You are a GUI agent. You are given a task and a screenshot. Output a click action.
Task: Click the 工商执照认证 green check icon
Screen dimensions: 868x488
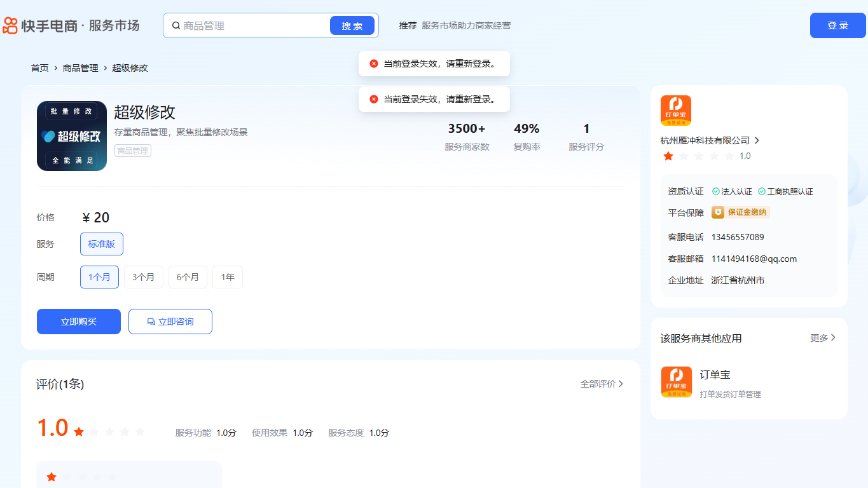(762, 191)
